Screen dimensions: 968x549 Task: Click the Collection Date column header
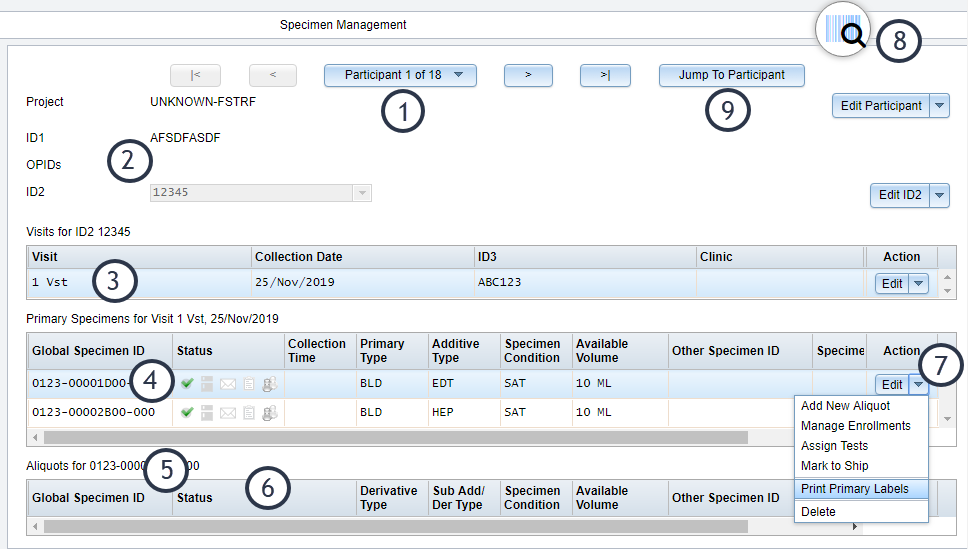pyautogui.click(x=363, y=257)
